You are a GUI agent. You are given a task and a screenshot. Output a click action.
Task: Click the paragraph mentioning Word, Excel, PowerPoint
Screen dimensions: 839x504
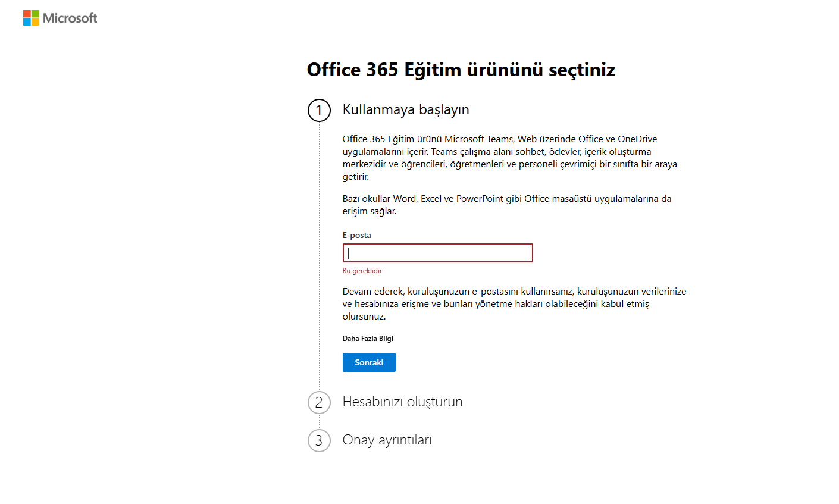tap(506, 205)
